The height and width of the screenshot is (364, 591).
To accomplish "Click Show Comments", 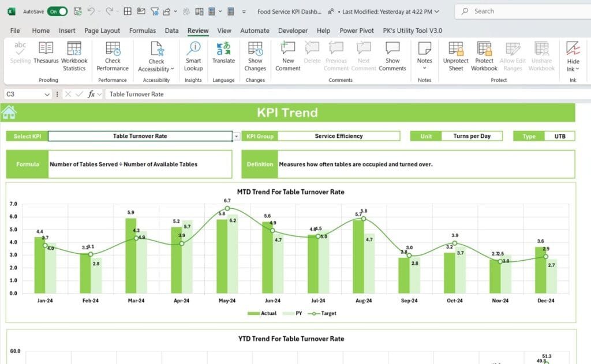I will point(392,55).
